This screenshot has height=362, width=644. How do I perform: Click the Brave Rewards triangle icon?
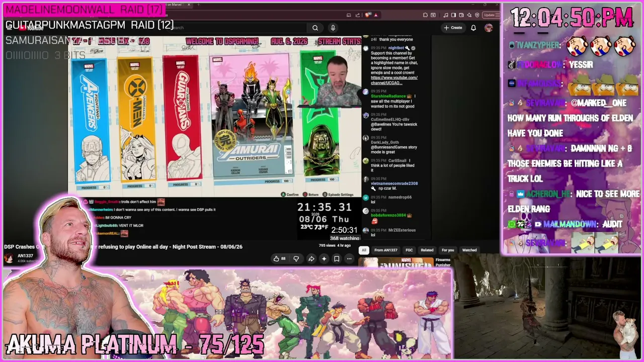pos(375,15)
